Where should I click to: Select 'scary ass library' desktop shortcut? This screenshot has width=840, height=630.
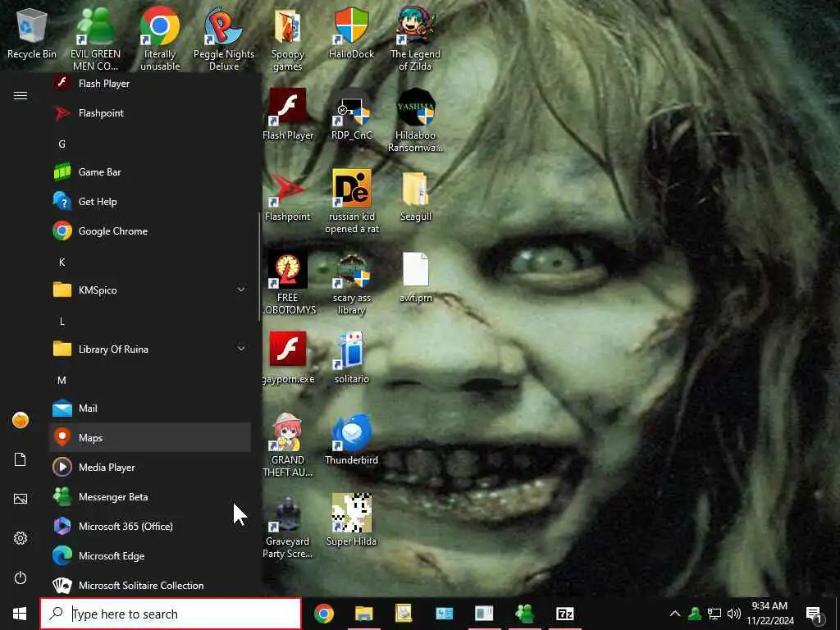click(351, 284)
